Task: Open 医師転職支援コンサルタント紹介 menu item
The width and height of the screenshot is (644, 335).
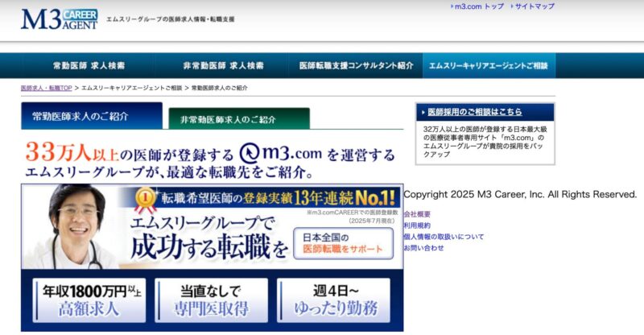Action: point(356,65)
